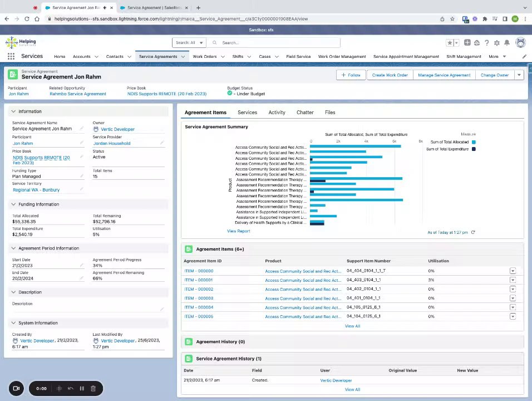The height and width of the screenshot is (401, 532).
Task: Open the Regional WA - Bunbury territory link
Action: tap(36, 190)
